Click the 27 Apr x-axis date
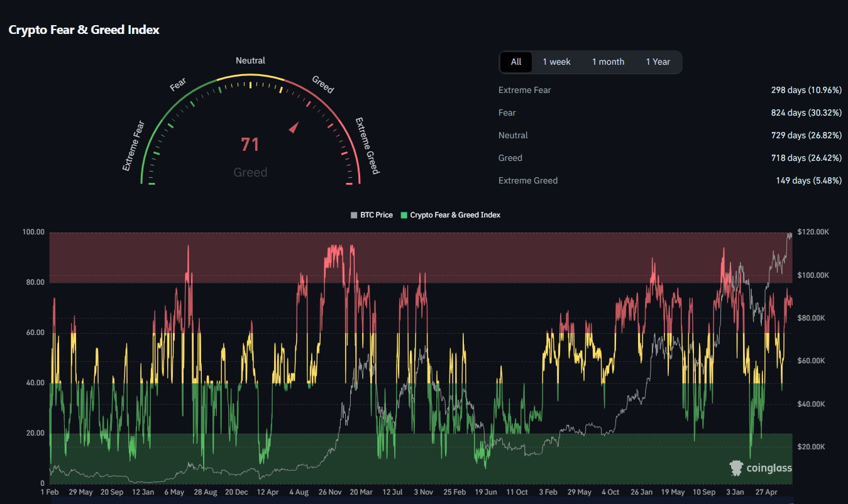848x504 pixels. pos(766,492)
